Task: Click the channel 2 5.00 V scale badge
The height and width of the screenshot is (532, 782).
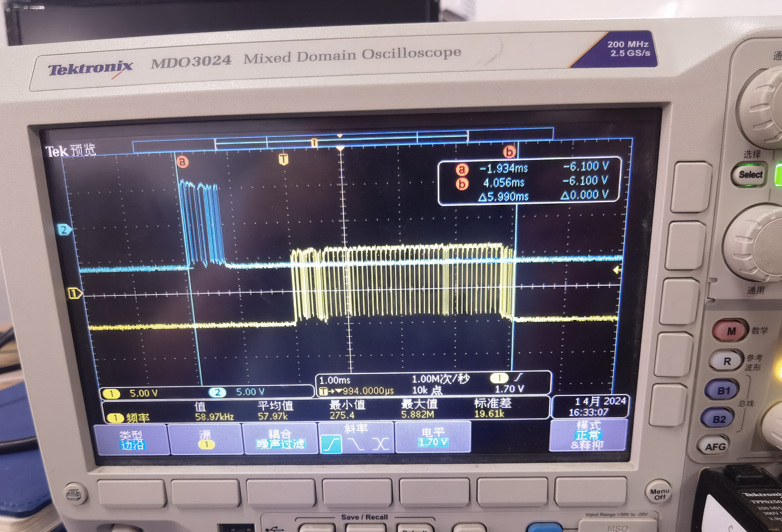Action: (237, 392)
